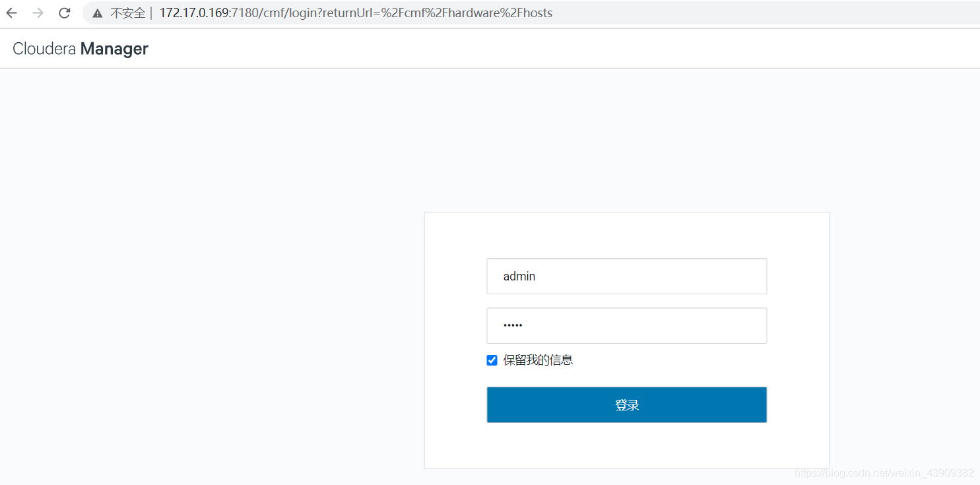Screen dimensions: 980x485
Task: Select the reload button in the toolbar
Action: click(x=64, y=13)
